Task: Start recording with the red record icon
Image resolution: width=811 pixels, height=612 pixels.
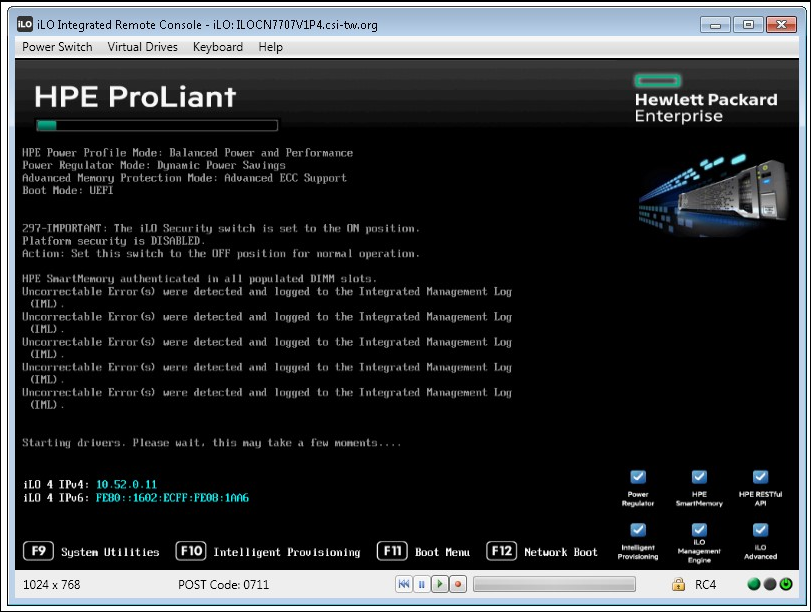Action: click(x=458, y=584)
